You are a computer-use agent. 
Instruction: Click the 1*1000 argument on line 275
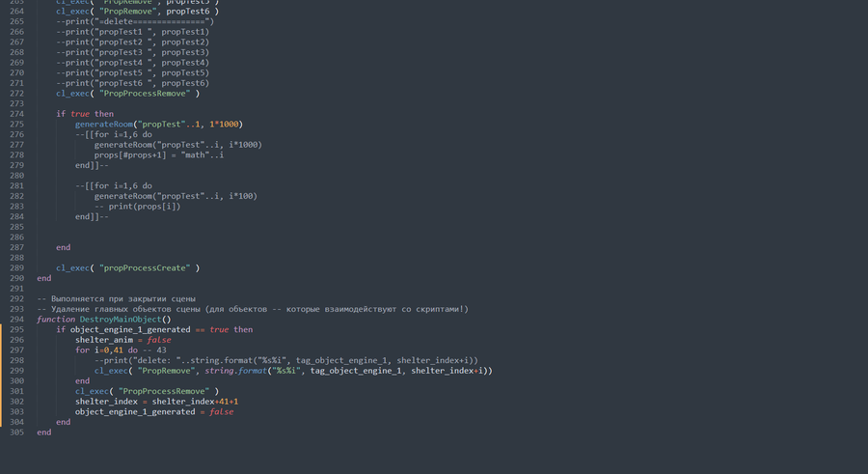pos(224,125)
